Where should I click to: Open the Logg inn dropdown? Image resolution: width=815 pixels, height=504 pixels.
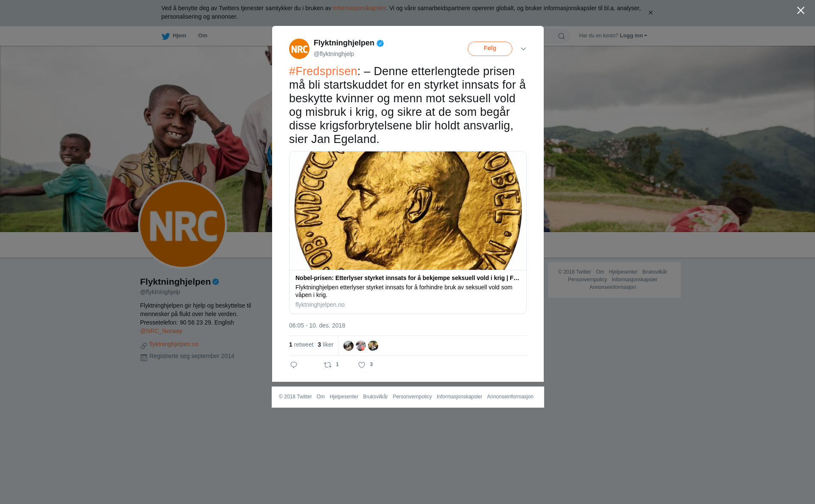633,36
